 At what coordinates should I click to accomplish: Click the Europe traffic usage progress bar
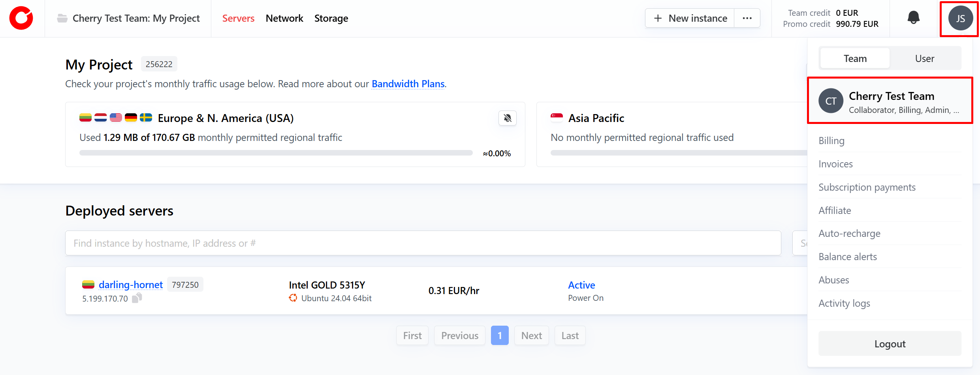tap(276, 153)
